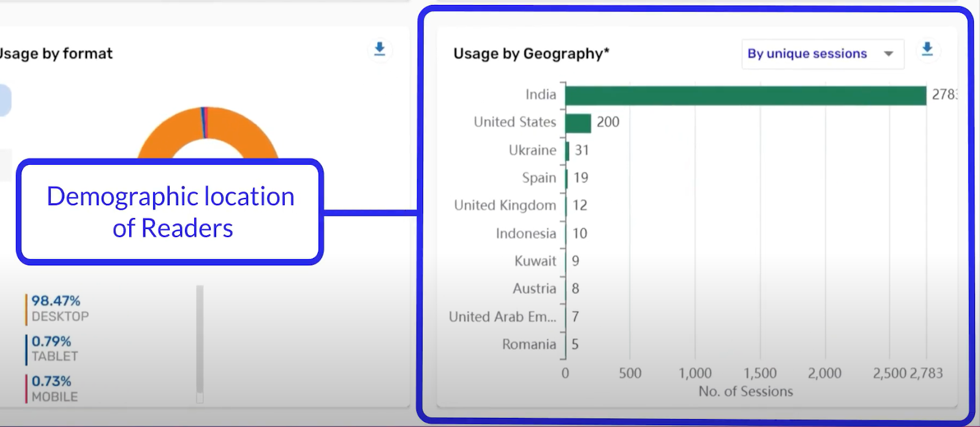
Task: Click the value 12 next to United Kingdom
Action: (580, 205)
